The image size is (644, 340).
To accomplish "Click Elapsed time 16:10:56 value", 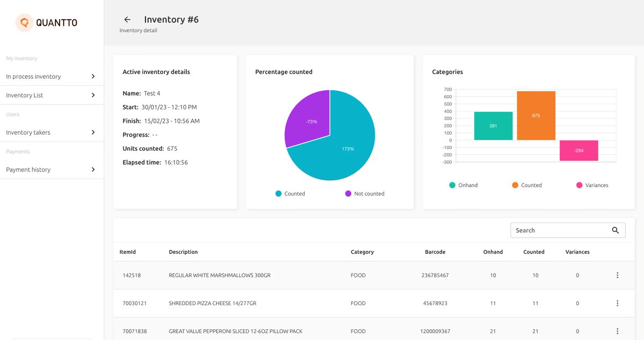I will (176, 162).
